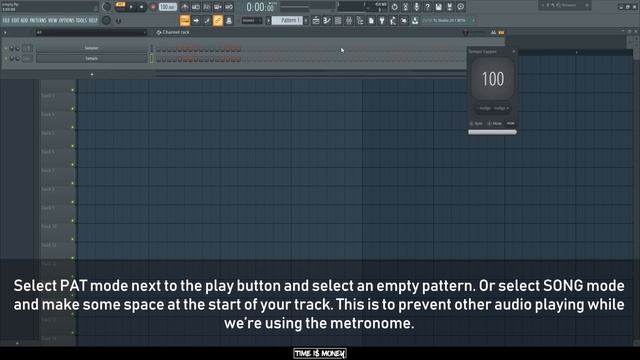This screenshot has height=360, width=640.
Task: Click the download/save icon before hint bar
Action: click(415, 20)
